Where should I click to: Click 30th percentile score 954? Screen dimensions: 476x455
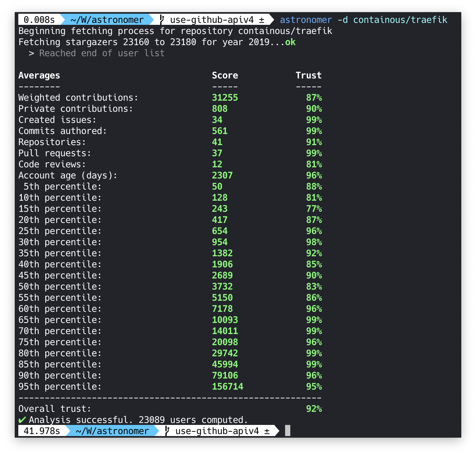pos(220,242)
